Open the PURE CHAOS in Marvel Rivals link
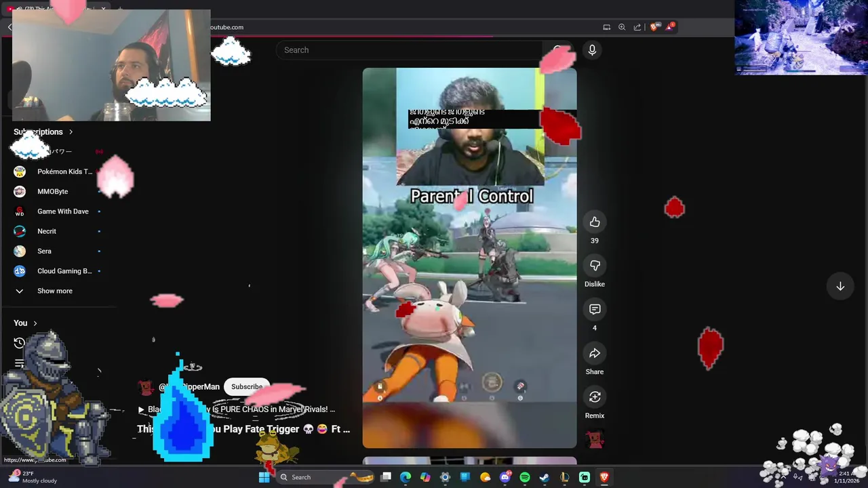Viewport: 868px width, 488px height. click(x=237, y=409)
